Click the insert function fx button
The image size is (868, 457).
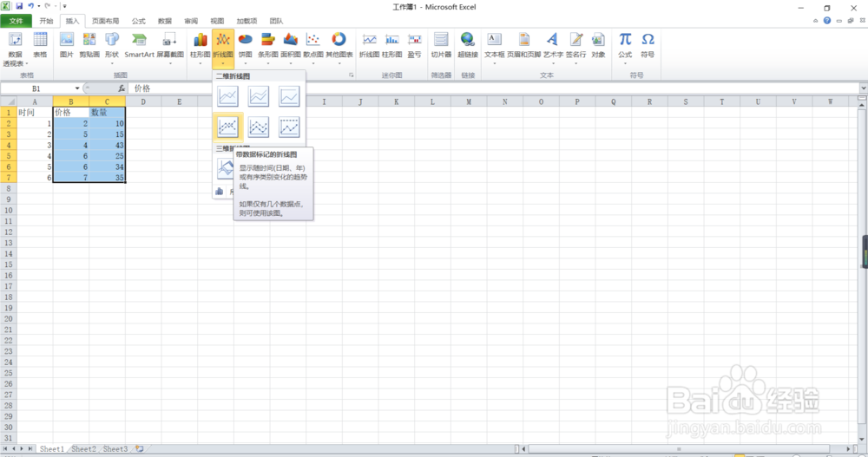tap(122, 88)
